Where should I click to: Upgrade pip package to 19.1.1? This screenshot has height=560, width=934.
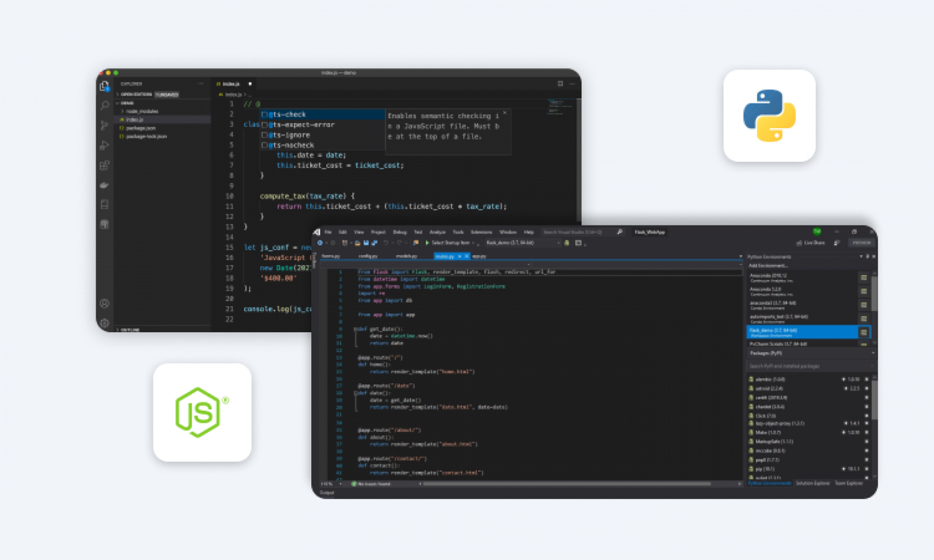pyautogui.click(x=843, y=469)
